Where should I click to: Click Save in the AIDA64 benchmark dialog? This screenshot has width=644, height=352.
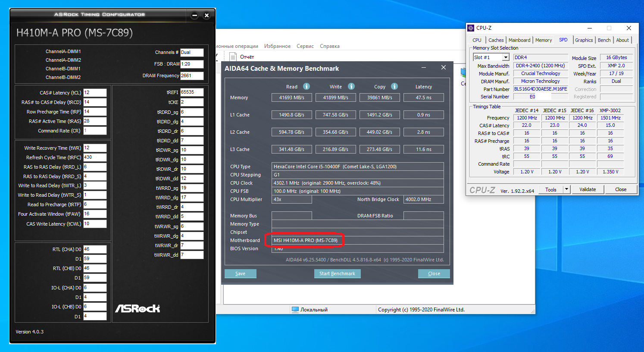(241, 273)
